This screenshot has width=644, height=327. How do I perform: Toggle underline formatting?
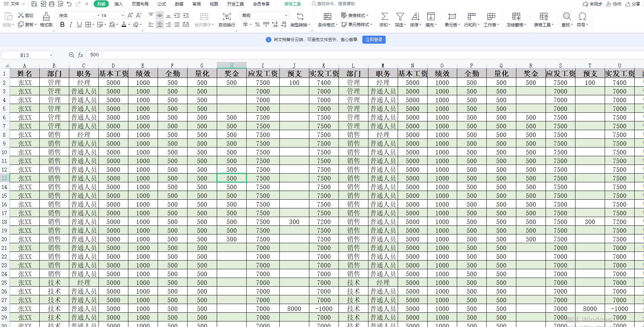[79, 24]
